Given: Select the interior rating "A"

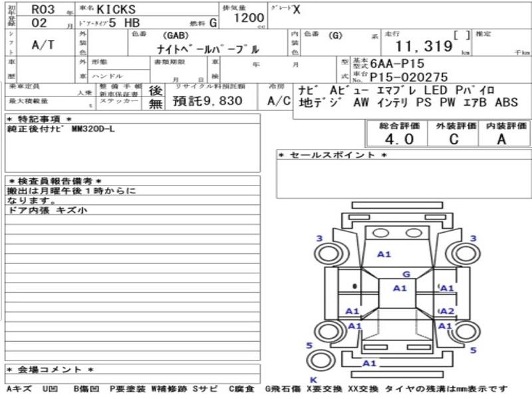Looking at the screenshot, I should pos(501,139).
